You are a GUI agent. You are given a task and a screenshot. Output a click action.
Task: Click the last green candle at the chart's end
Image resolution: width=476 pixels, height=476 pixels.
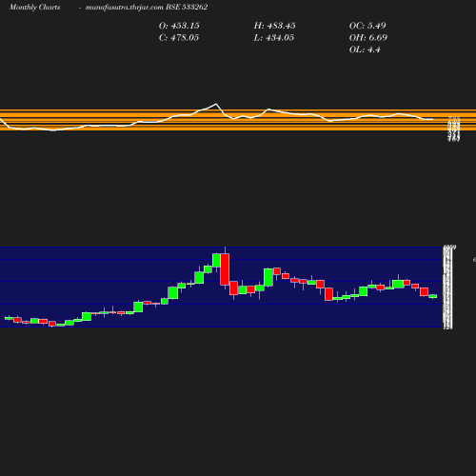433,296
